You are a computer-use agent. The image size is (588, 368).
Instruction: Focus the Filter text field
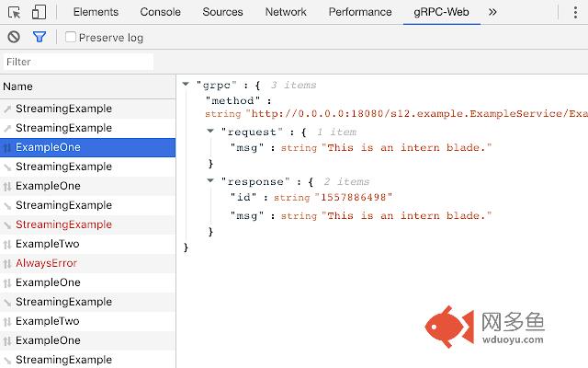78,62
